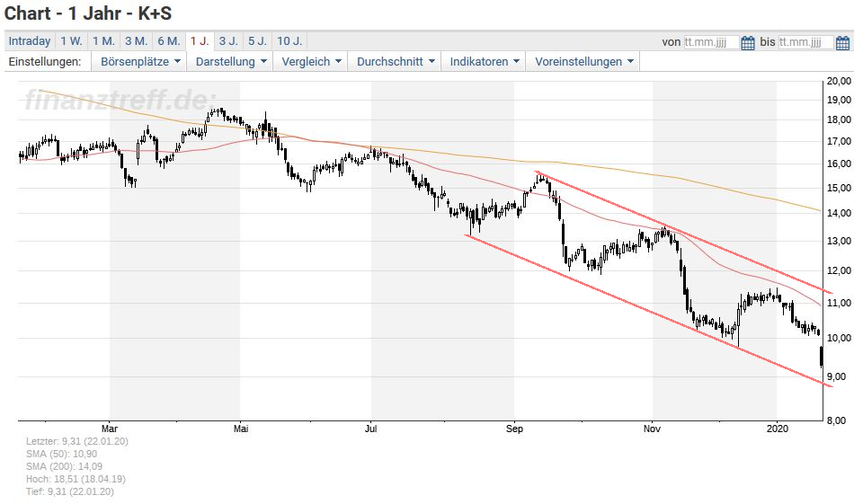
Task: Switch to the Intraday time range tab
Action: [x=30, y=40]
